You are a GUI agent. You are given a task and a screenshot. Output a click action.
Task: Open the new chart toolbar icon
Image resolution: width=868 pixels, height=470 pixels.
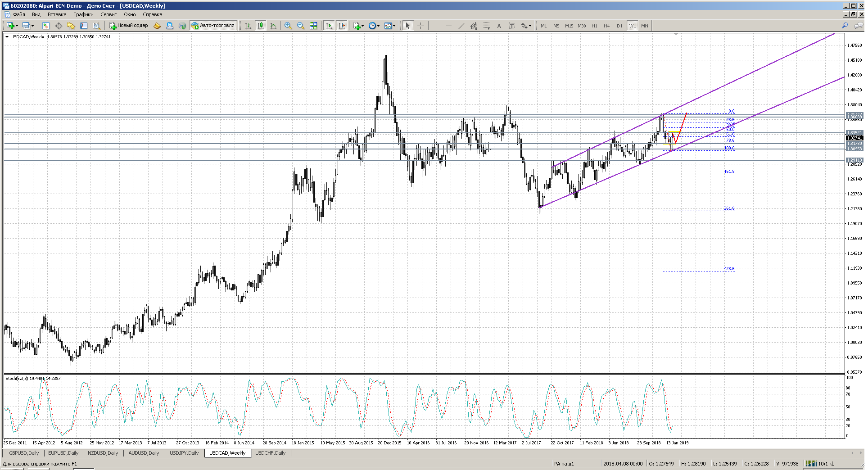click(10, 26)
